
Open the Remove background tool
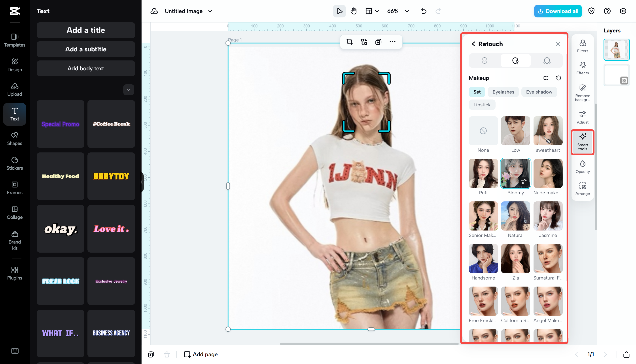tap(583, 92)
